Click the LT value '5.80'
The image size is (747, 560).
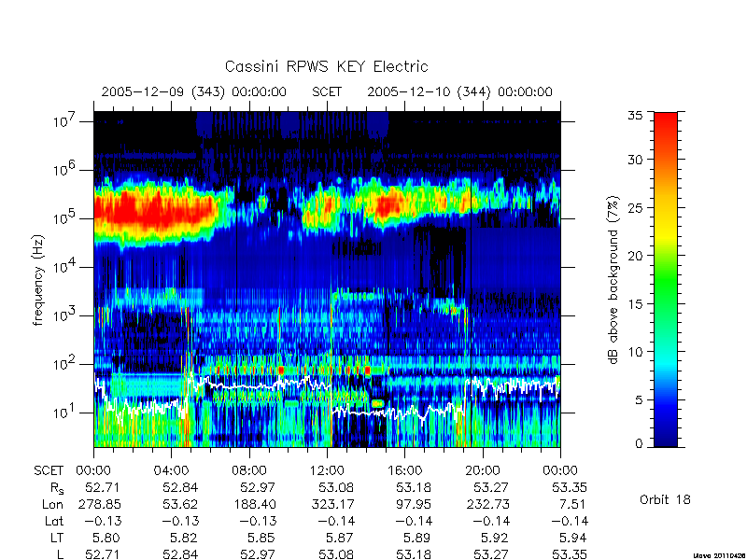pyautogui.click(x=106, y=539)
